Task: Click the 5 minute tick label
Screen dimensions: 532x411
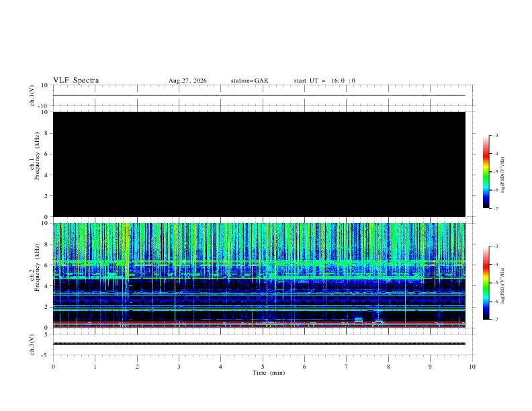Action: [x=263, y=367]
